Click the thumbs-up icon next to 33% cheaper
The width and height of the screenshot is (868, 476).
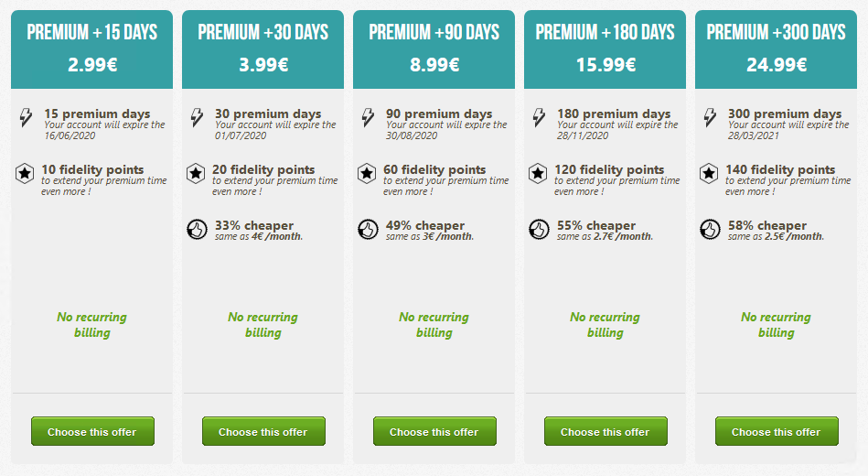[197, 230]
